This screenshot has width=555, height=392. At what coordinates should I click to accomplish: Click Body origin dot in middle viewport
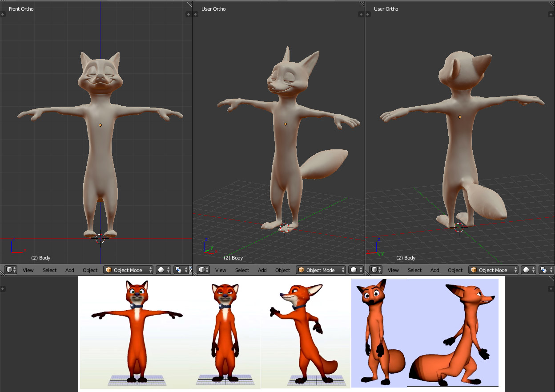[x=285, y=124]
